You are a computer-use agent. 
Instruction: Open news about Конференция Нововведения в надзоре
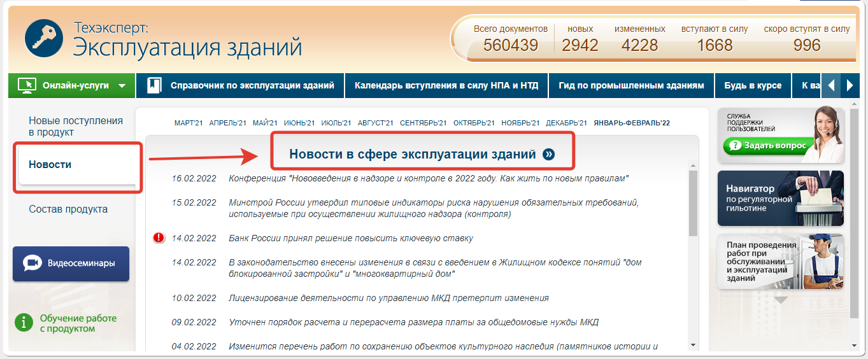point(429,178)
